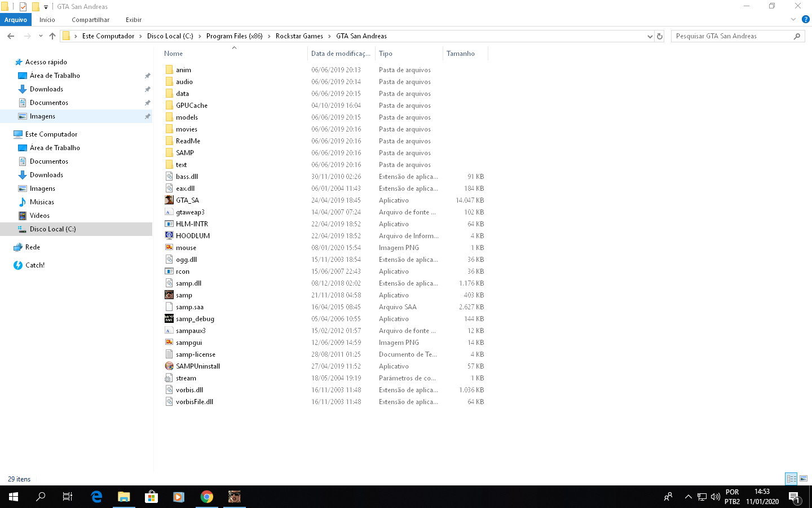Image resolution: width=812 pixels, height=508 pixels.
Task: Refresh the GTA San Andreas folder
Action: click(x=660, y=36)
